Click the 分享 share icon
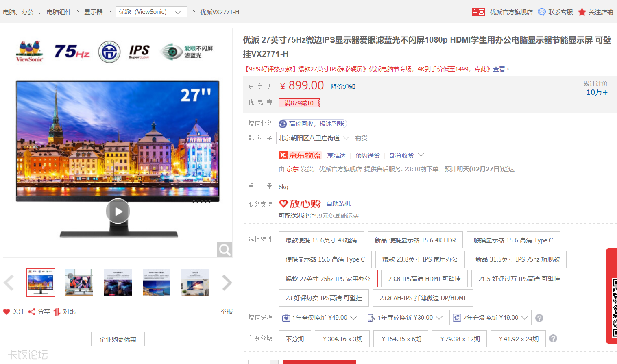Image resolution: width=617 pixels, height=364 pixels. click(x=32, y=312)
